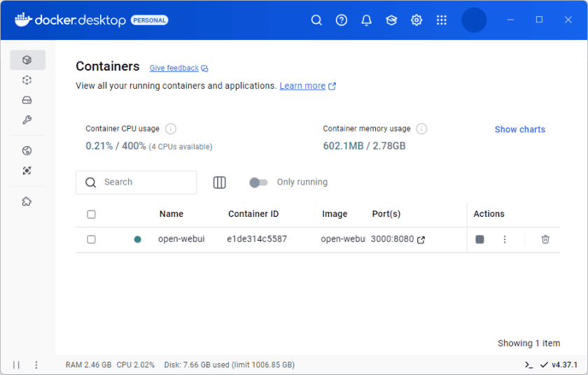Open more actions menu for open-webui
Viewport: 588px width, 375px height.
point(505,239)
